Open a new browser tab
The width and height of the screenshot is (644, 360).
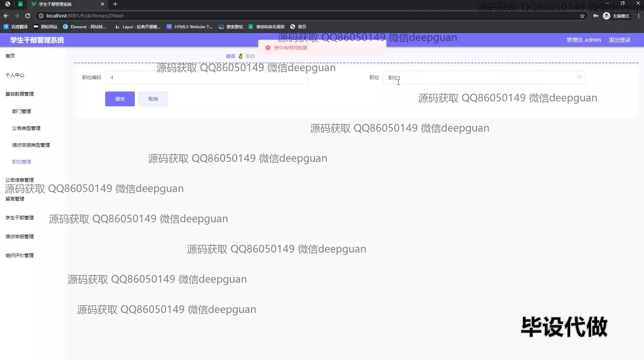[x=115, y=4]
